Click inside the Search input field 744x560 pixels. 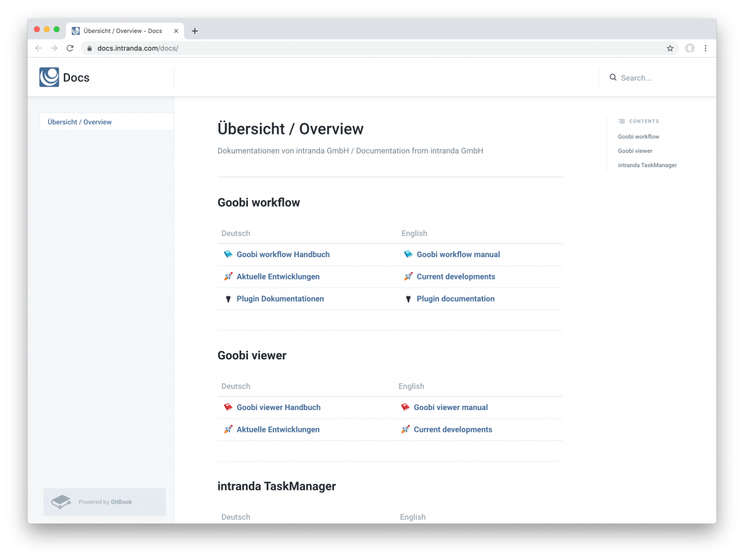645,77
